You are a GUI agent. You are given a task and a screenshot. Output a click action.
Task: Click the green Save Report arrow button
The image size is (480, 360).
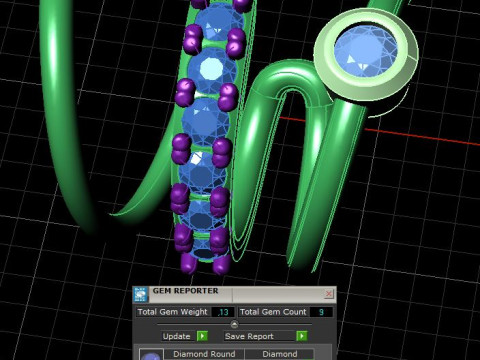(x=301, y=336)
